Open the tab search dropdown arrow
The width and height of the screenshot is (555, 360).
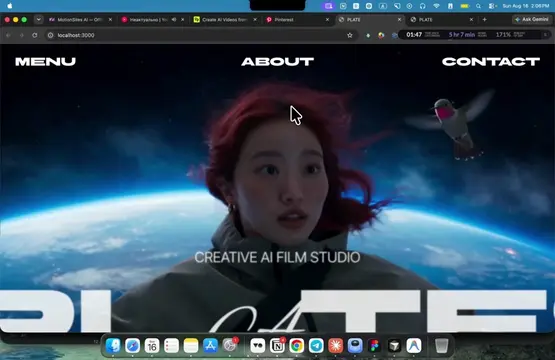pyautogui.click(x=39, y=19)
